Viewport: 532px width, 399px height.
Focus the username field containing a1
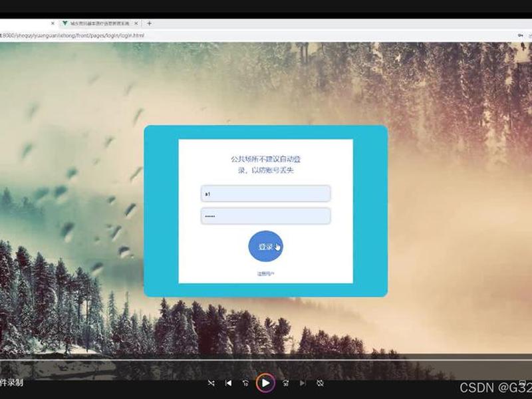point(265,194)
